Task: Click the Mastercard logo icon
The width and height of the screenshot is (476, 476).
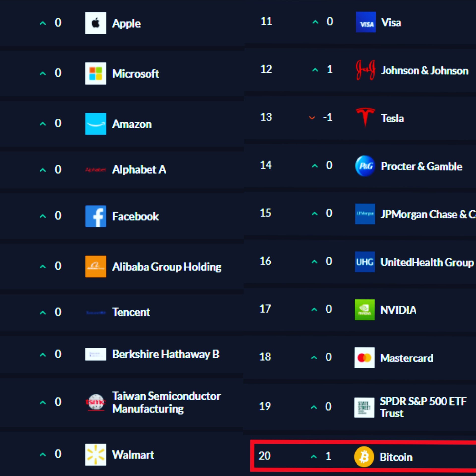Action: [364, 357]
